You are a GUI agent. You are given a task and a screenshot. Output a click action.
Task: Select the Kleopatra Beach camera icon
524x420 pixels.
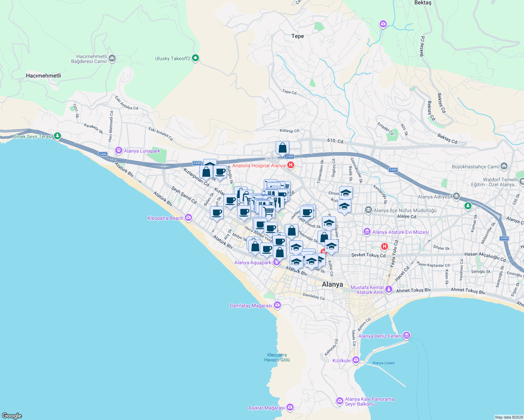tap(188, 218)
